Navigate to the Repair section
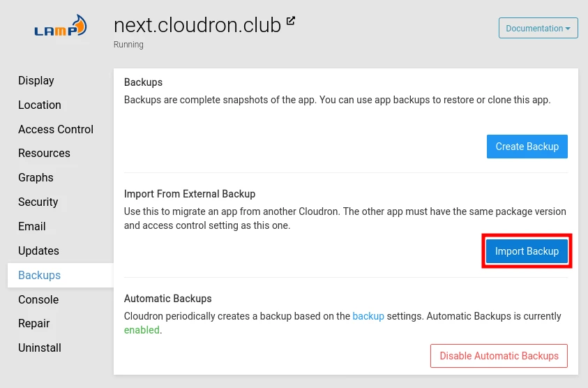The image size is (588, 388). [x=34, y=324]
